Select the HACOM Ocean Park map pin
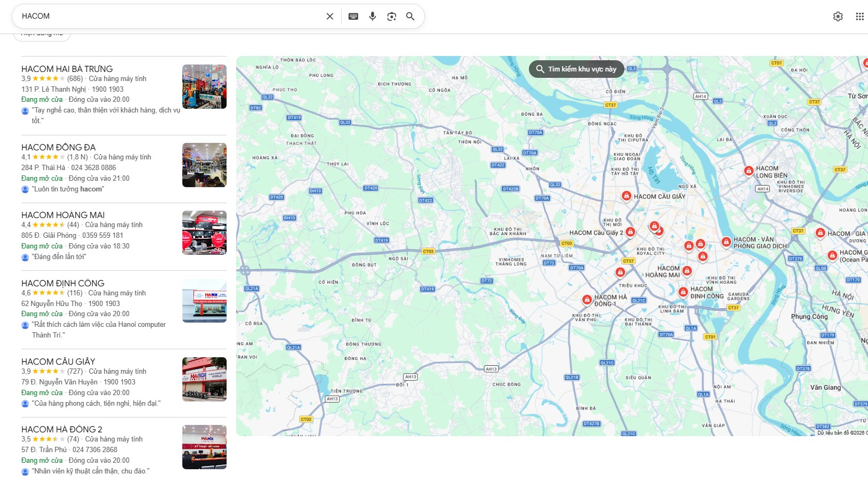Viewport: 868px width, 482px height. [832, 255]
